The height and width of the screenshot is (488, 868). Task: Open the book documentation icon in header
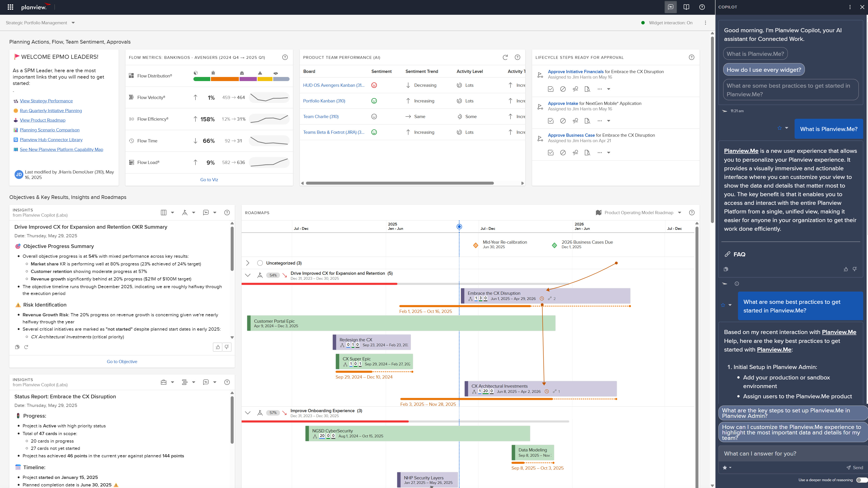point(686,7)
